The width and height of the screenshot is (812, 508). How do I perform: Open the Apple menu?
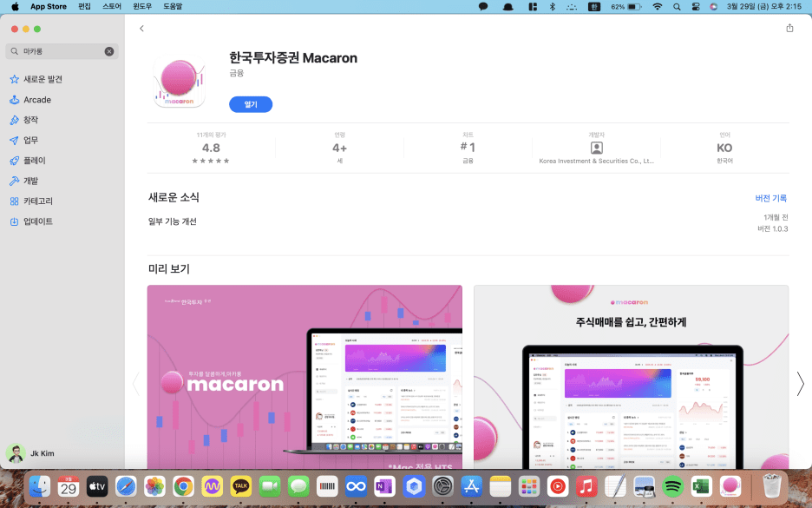click(15, 7)
